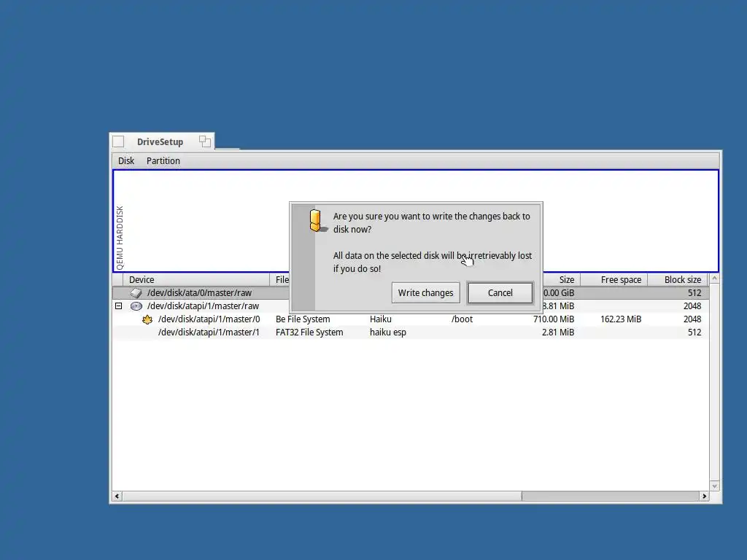Screen dimensions: 747x560
Task: Click the horizontal scrollbar thumb
Action: 322,496
